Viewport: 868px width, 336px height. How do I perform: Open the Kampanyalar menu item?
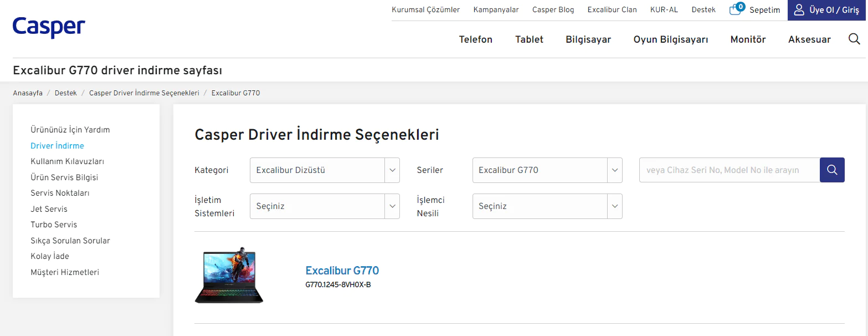click(496, 9)
